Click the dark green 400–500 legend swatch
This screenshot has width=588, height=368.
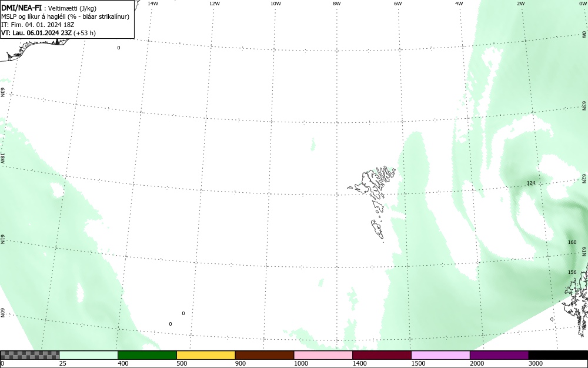(147, 355)
